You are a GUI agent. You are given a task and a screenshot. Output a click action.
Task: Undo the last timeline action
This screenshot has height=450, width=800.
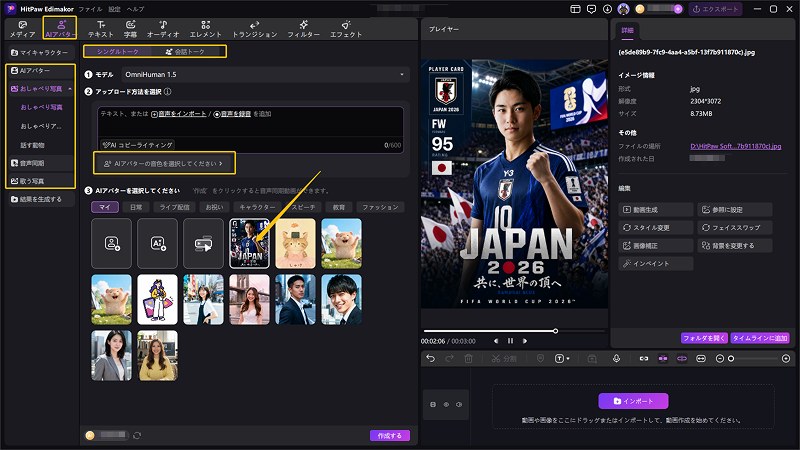tap(431, 359)
